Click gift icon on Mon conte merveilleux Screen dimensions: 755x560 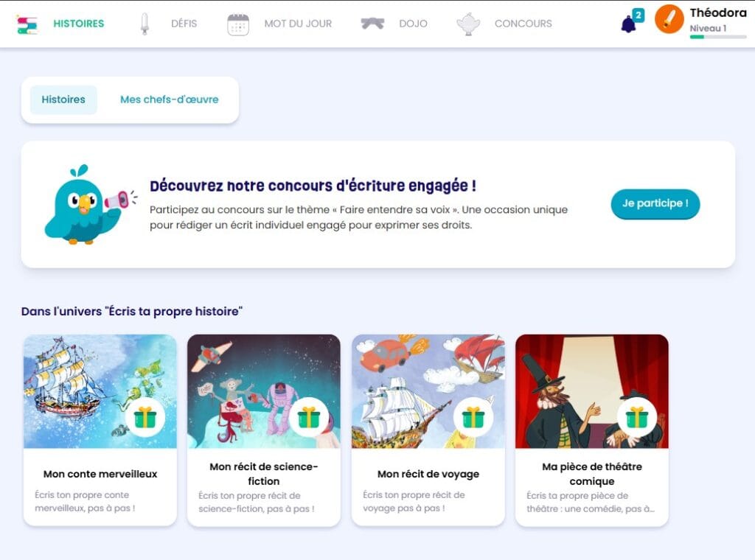[145, 418]
